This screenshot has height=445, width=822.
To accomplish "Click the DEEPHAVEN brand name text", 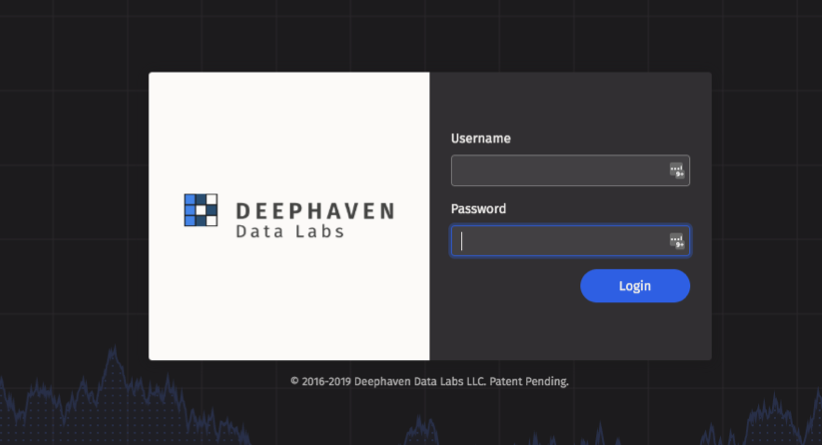I will point(315,211).
